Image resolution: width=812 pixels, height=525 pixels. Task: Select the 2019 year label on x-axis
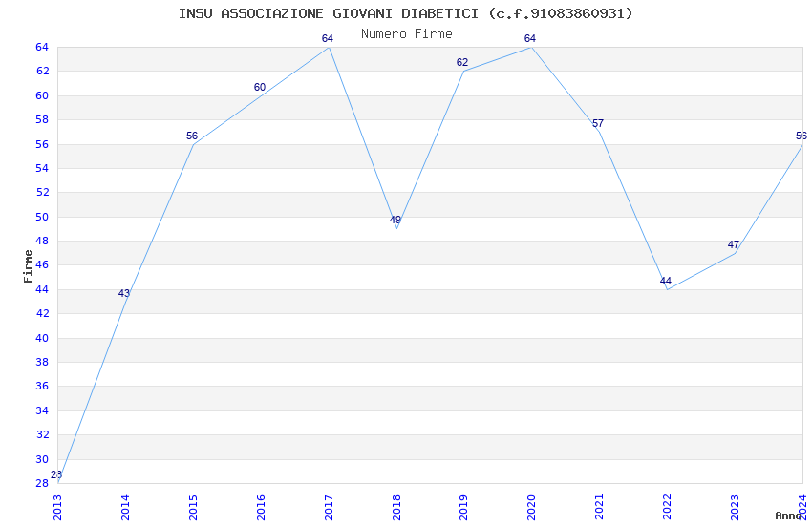[464, 508]
